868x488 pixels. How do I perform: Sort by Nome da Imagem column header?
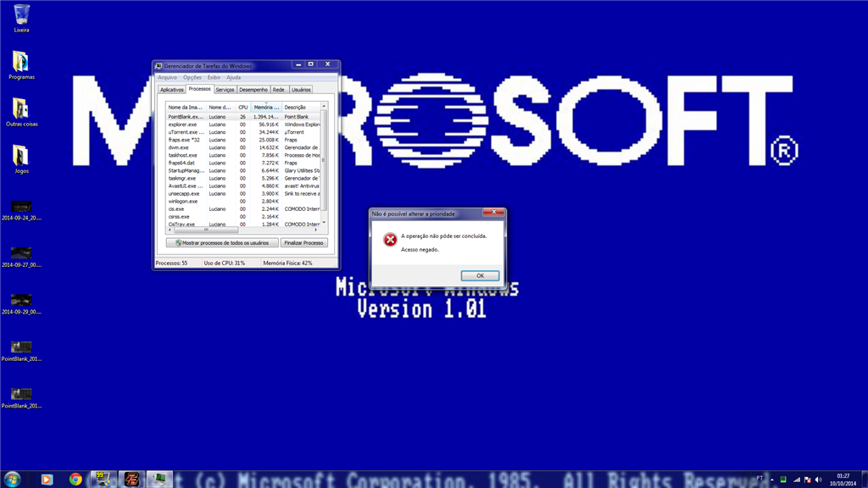point(186,108)
